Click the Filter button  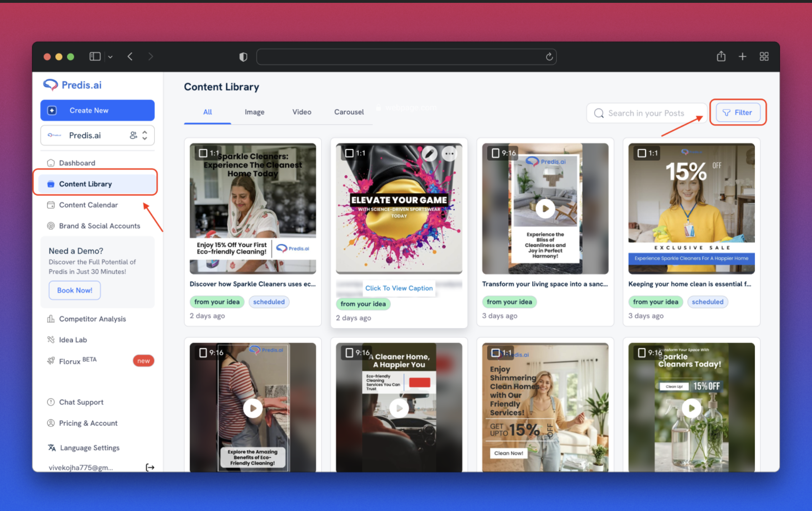pos(737,112)
